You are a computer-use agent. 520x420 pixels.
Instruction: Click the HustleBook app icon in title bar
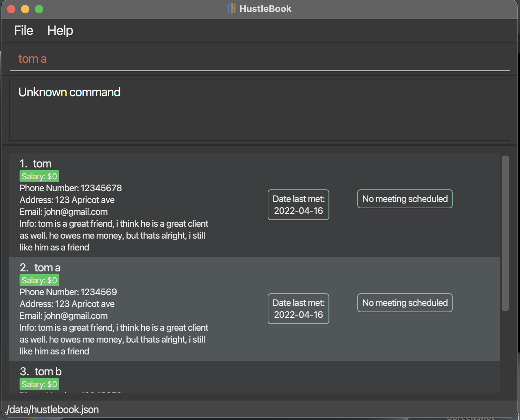pos(231,8)
